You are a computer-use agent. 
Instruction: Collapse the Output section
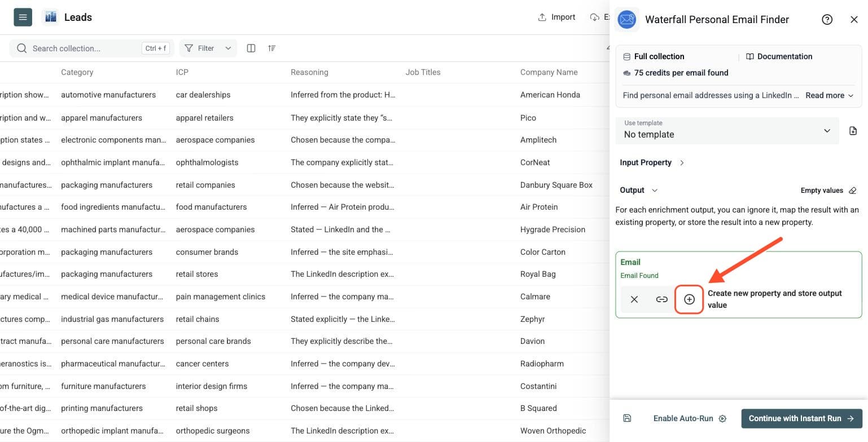[639, 190]
